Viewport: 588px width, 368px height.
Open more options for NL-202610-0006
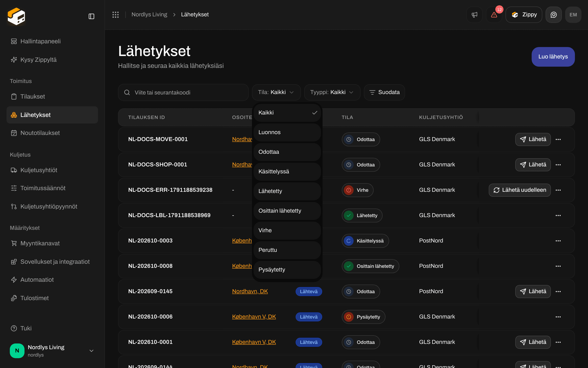(x=558, y=317)
